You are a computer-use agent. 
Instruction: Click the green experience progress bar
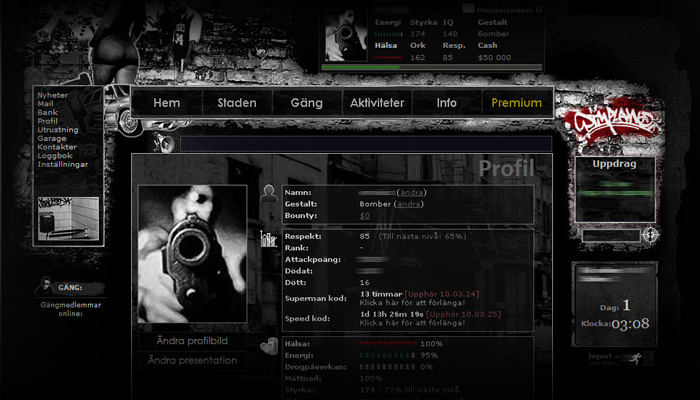point(431,68)
